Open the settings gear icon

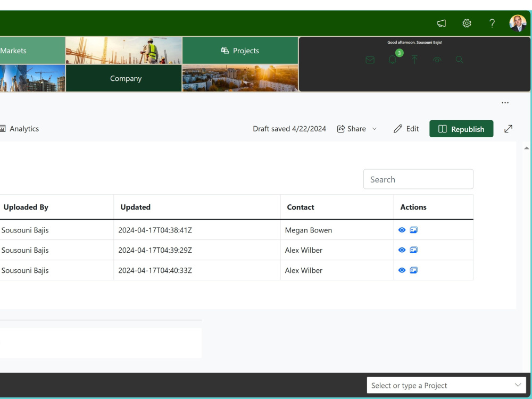pos(467,23)
